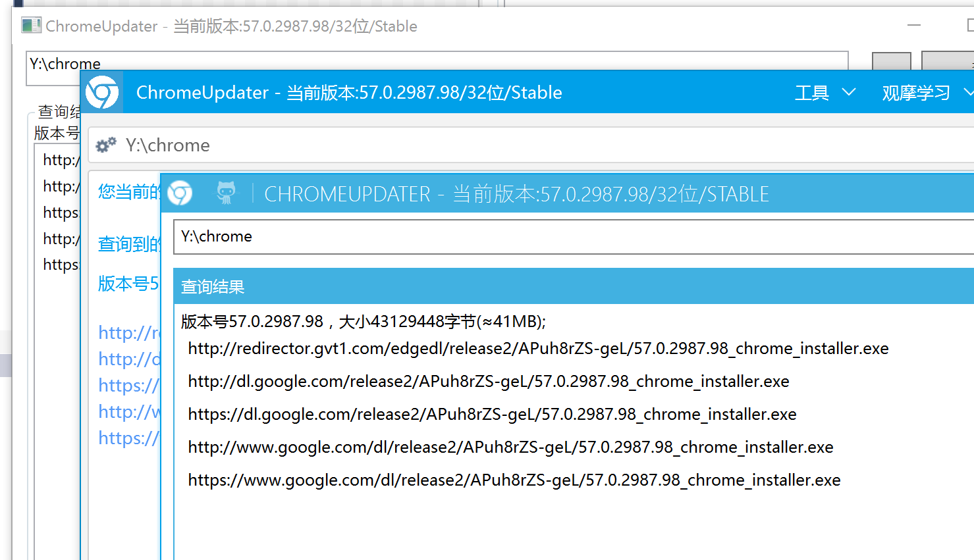Open the 工具 menu
Viewport: 974px width, 560px height.
[811, 93]
